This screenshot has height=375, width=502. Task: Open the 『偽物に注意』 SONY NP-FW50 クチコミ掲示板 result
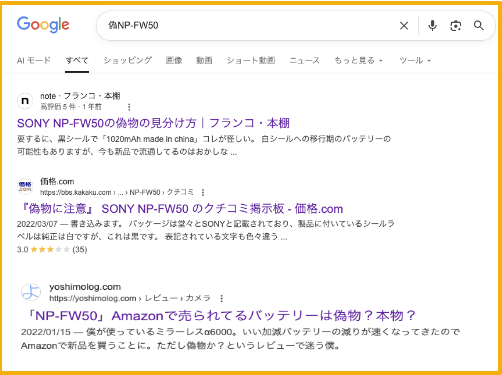[182, 209]
